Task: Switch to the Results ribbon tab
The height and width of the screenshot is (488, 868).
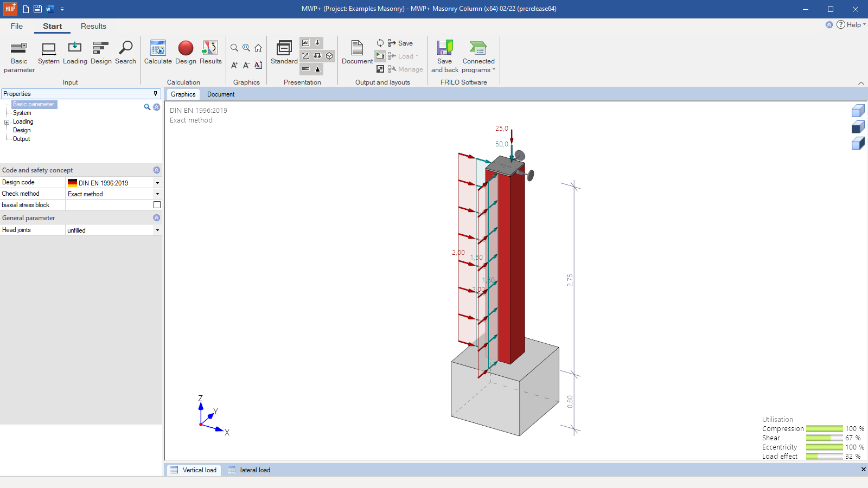Action: click(93, 26)
